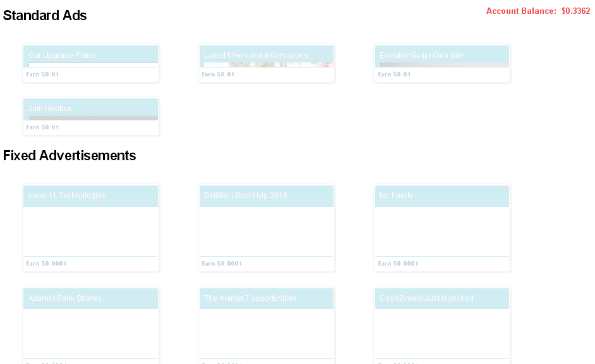The height and width of the screenshot is (364, 595).
Task: View 'The market 7 opportunities' ad
Action: click(x=250, y=298)
